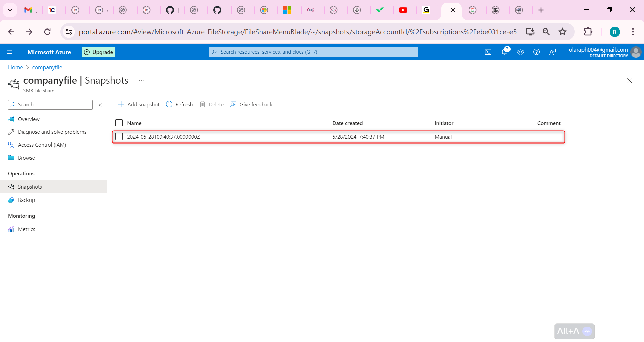Click the Delete snapshot command
Screen dimensions: 644x342
[x=212, y=105]
